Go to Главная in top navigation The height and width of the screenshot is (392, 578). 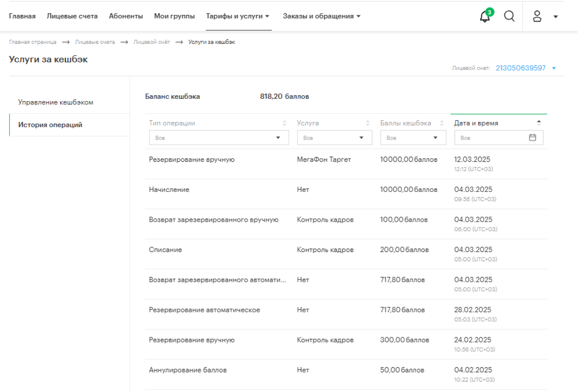pos(22,16)
